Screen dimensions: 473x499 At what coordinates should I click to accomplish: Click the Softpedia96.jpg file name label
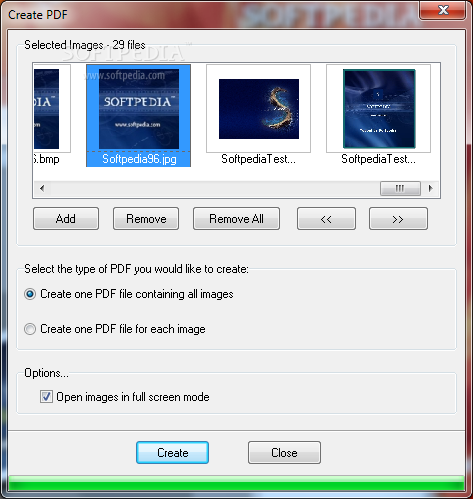139,159
